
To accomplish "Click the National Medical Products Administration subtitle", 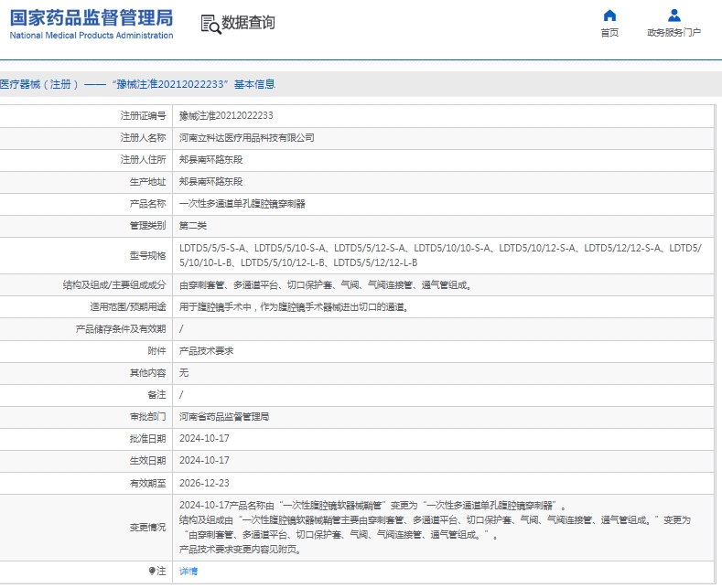I will click(x=92, y=36).
